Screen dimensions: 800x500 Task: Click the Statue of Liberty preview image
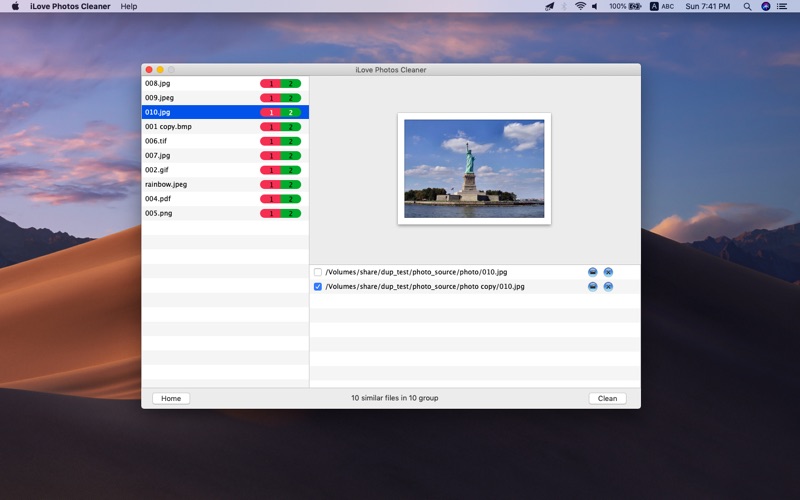pyautogui.click(x=474, y=169)
